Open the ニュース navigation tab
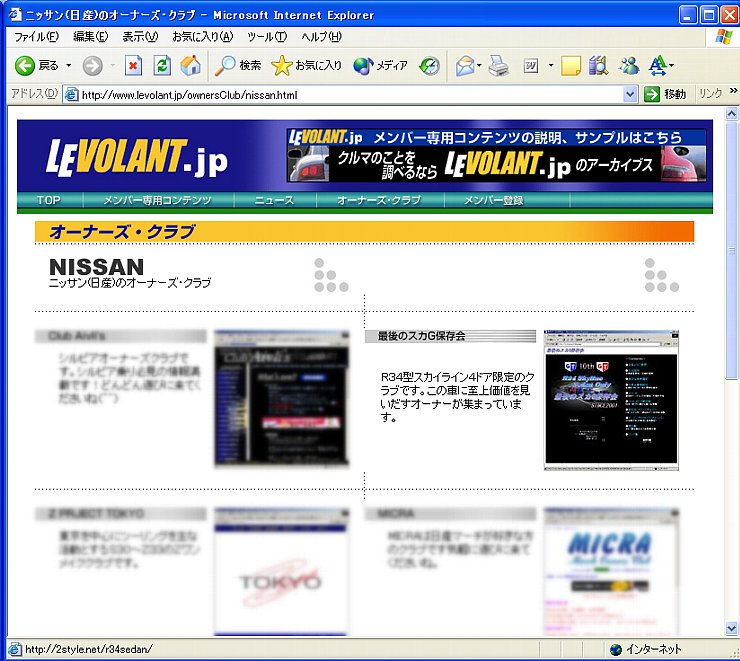The height and width of the screenshot is (661, 740). tap(274, 200)
